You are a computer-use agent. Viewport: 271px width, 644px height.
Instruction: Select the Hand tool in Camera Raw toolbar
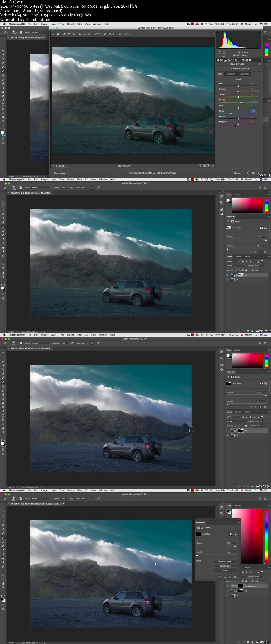click(58, 34)
